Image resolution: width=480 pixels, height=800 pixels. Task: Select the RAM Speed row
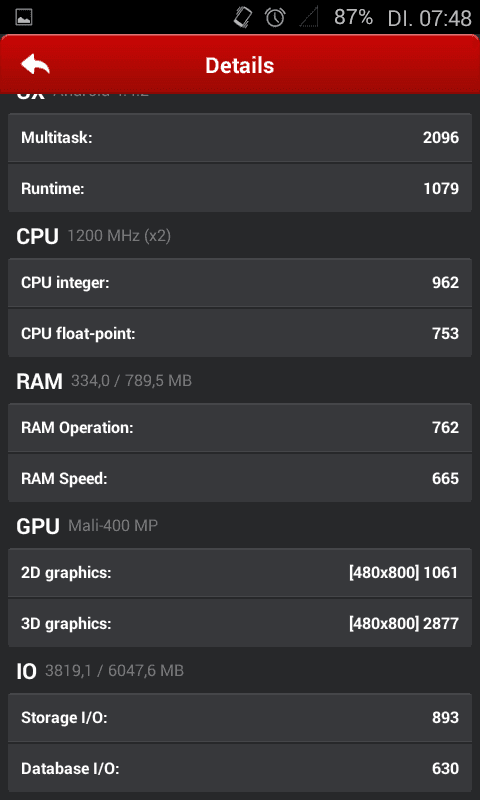point(240,478)
